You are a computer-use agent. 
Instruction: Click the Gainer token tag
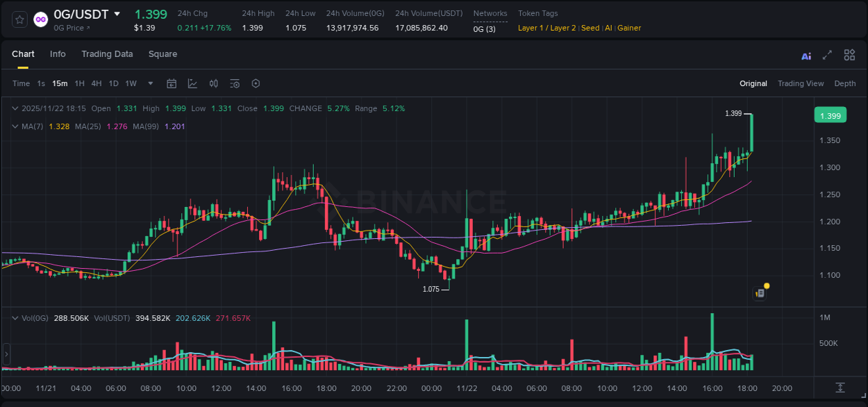628,28
